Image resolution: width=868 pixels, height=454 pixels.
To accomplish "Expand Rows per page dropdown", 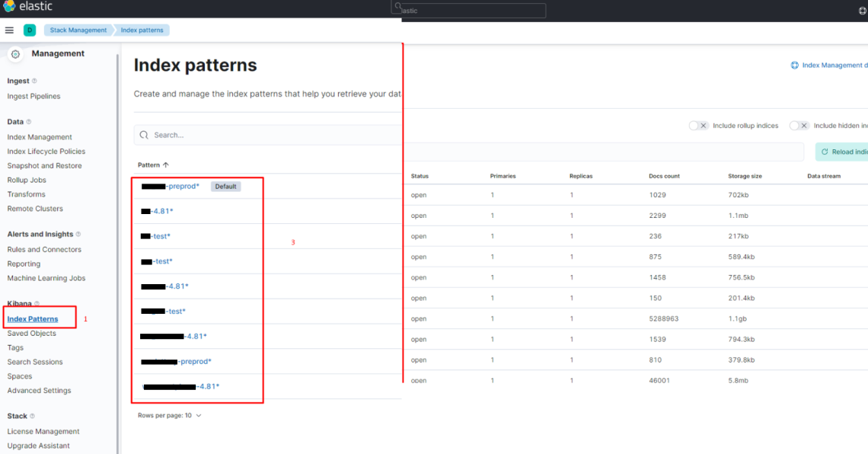I will [169, 416].
